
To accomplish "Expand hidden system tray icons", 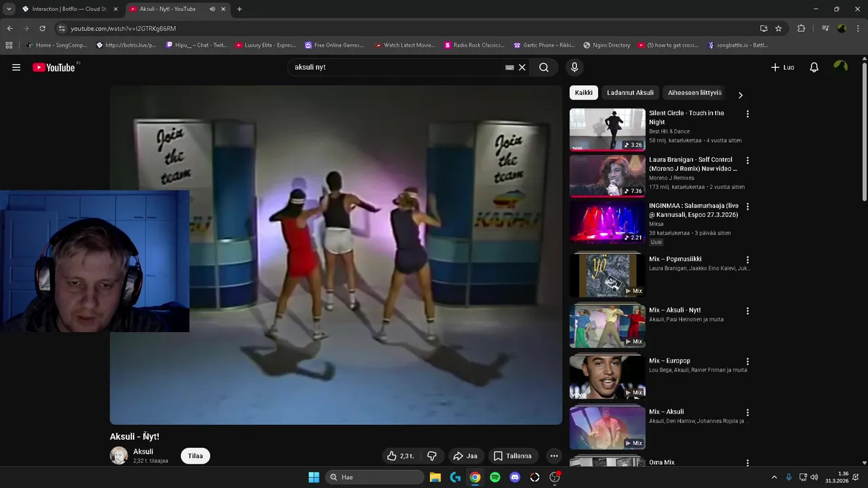I will pyautogui.click(x=774, y=477).
